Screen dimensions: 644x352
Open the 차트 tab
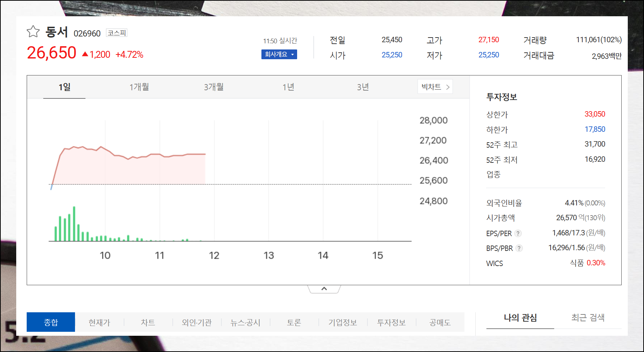tap(148, 322)
